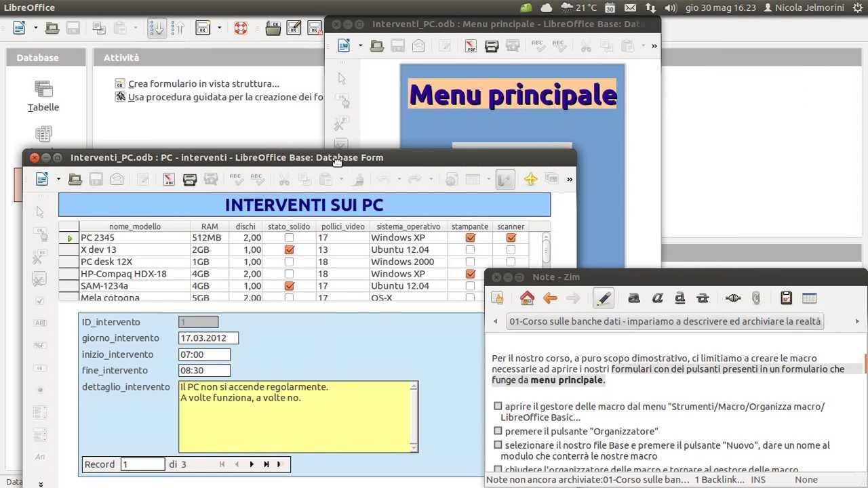Viewport: 868px width, 488px height.
Task: Open sound volume indicator in top panel
Action: click(x=671, y=7)
